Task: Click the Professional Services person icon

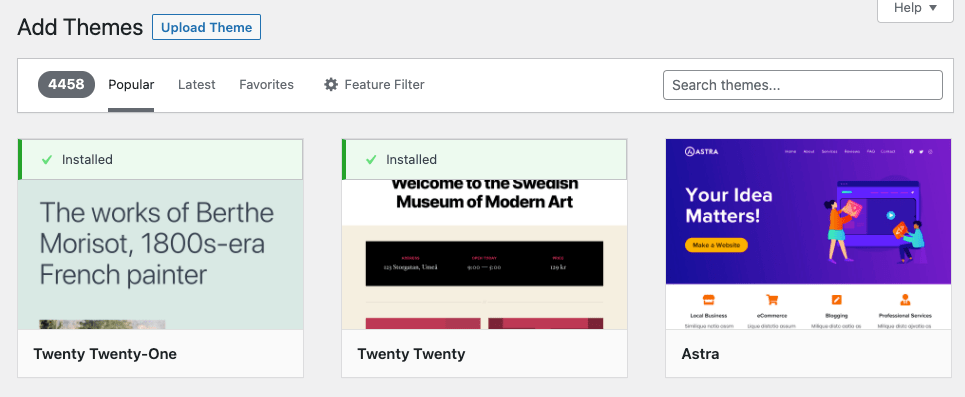Action: [x=905, y=300]
